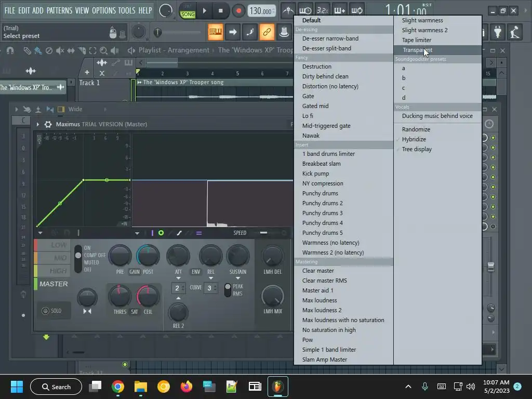Open the FILE menu
The height and width of the screenshot is (399, 532).
[10, 10]
